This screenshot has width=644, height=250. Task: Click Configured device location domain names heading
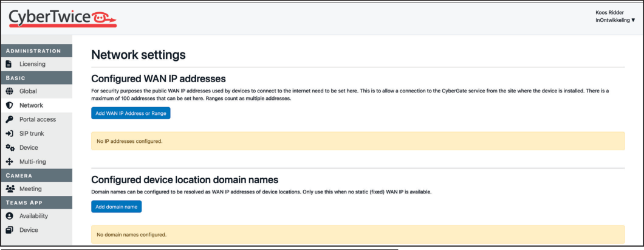[x=185, y=179]
